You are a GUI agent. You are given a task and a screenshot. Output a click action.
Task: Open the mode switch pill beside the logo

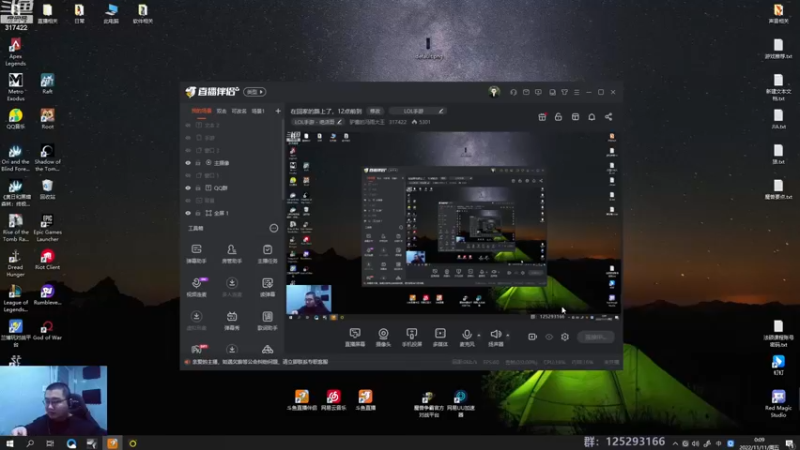click(x=255, y=92)
